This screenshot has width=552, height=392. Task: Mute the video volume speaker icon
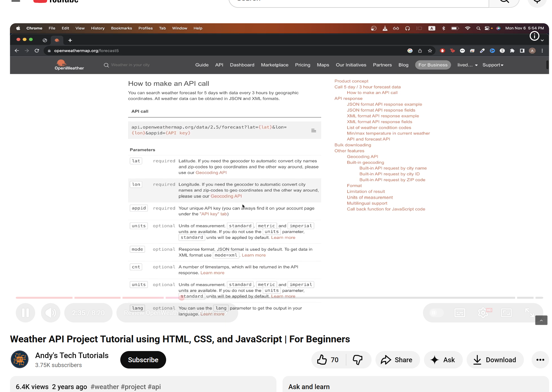click(x=50, y=313)
